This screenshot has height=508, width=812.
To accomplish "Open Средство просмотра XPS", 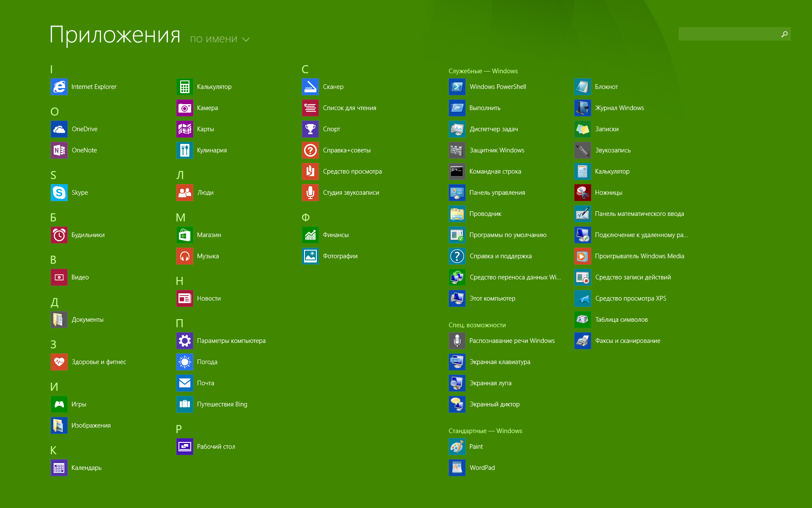I will [620, 298].
